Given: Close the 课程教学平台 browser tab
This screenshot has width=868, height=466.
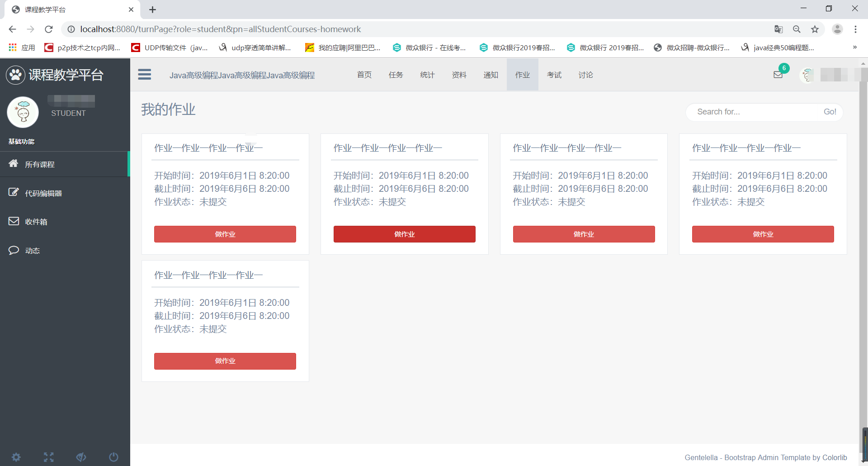Looking at the screenshot, I should (x=131, y=10).
